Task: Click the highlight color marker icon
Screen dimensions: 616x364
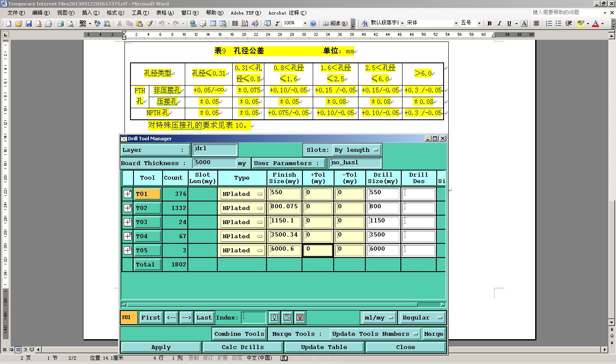Action: 580,24
